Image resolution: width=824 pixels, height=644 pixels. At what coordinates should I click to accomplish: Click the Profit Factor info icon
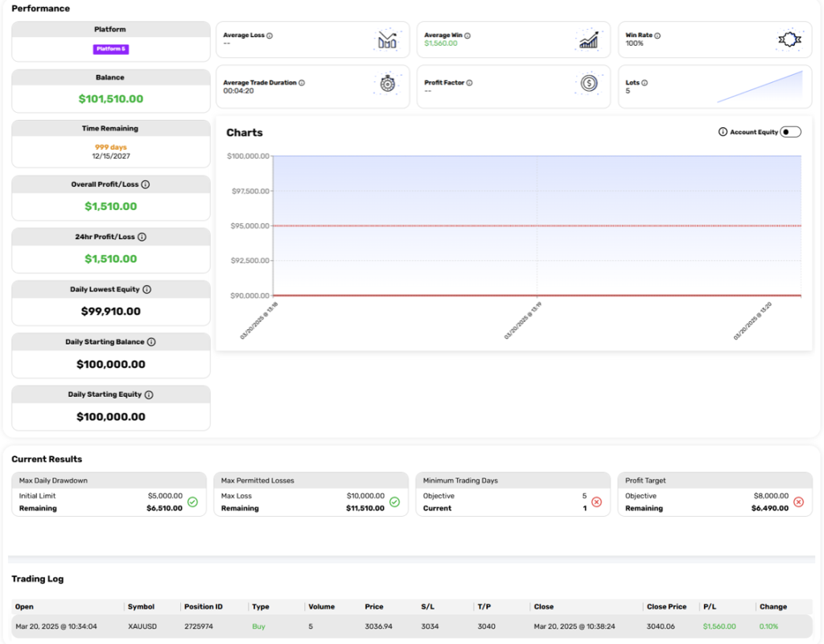(x=469, y=83)
